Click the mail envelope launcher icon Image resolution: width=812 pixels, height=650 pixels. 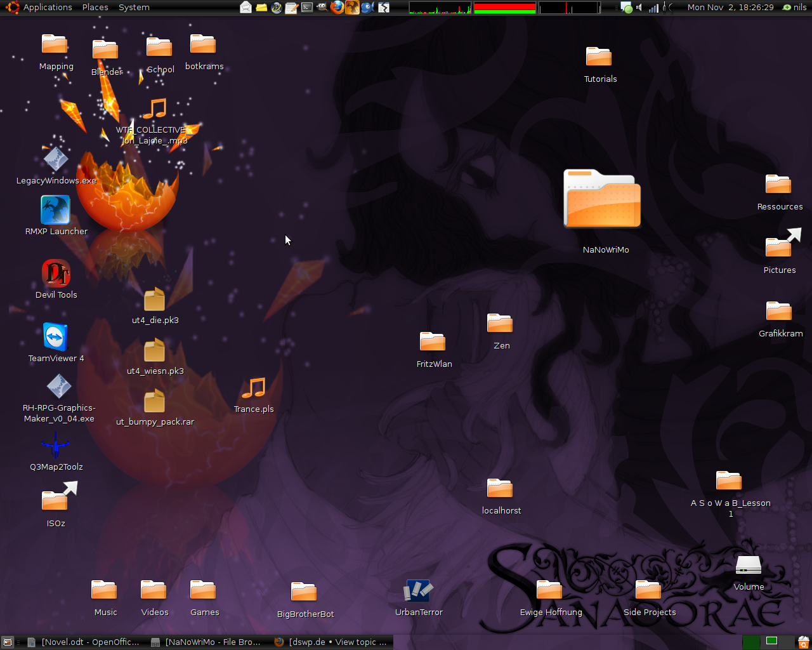(246, 8)
